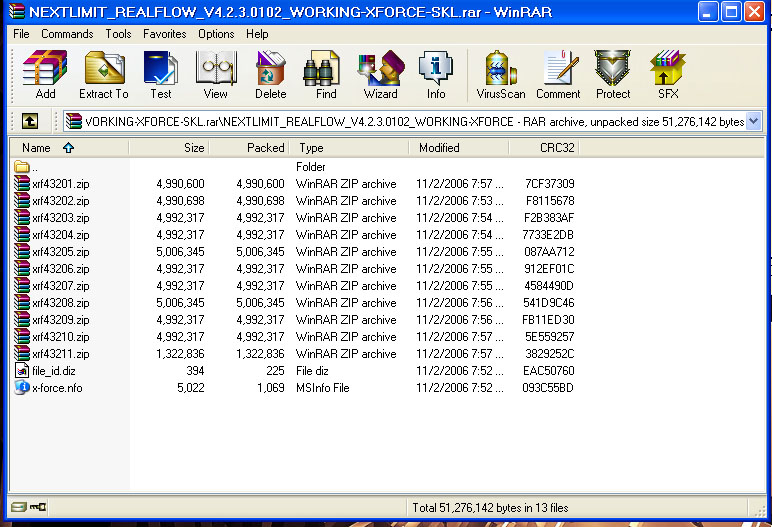
Task: Click the status bar total bytes text
Action: pos(490,508)
